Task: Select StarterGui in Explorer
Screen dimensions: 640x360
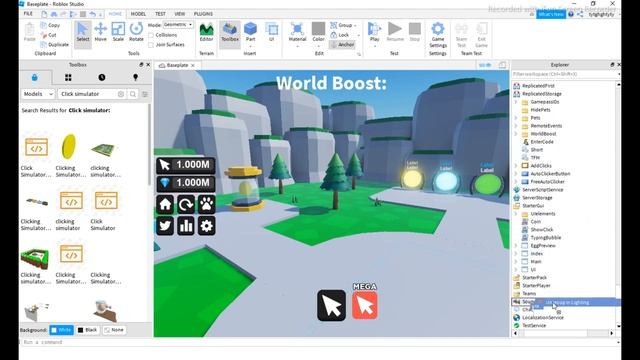Action: coord(533,206)
